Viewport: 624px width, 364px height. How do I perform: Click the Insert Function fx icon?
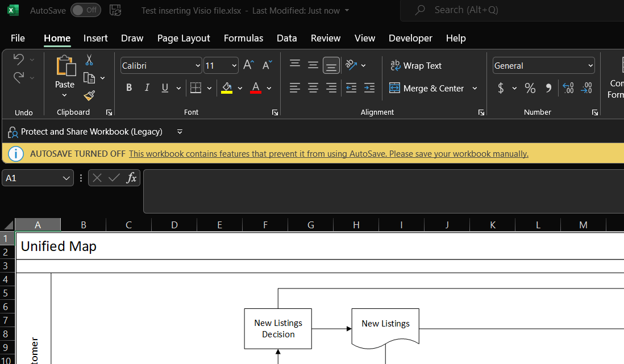131,178
